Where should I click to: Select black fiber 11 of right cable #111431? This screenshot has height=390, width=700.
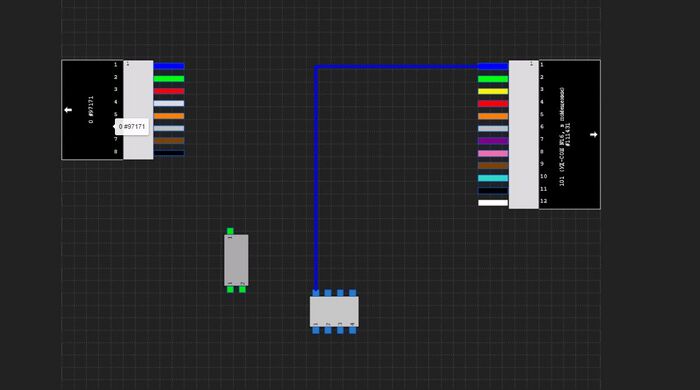(x=493, y=191)
